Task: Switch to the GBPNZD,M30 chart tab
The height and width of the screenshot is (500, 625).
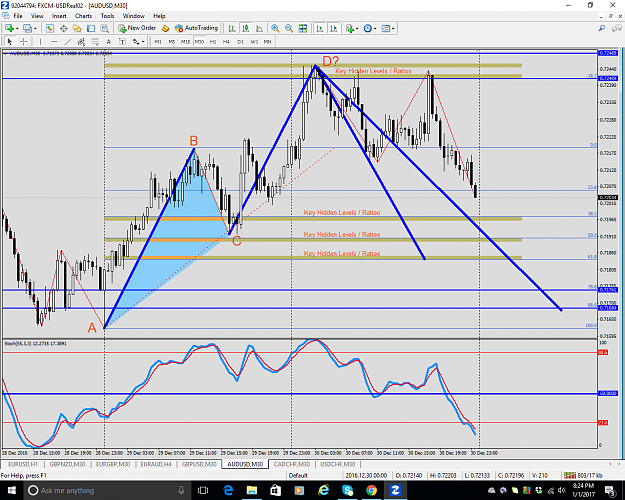Action: tap(67, 464)
